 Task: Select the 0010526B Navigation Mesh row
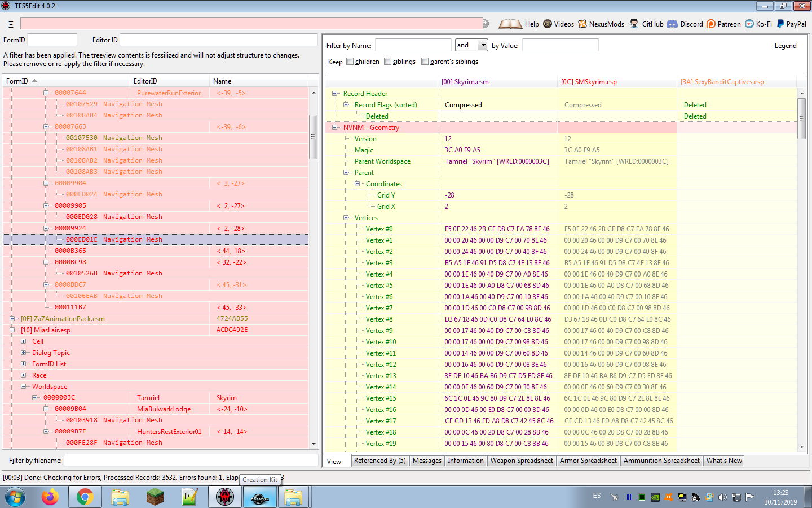156,273
